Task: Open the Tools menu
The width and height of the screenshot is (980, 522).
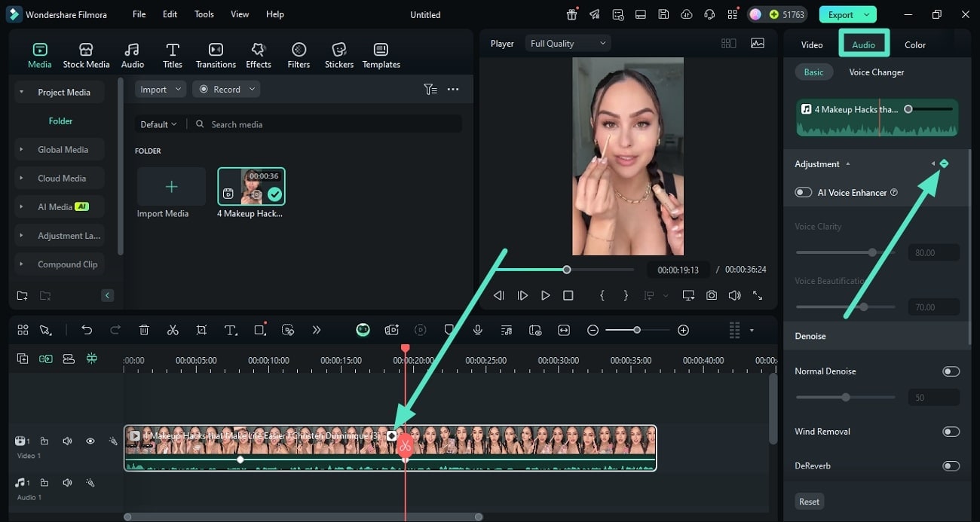Action: click(x=204, y=14)
